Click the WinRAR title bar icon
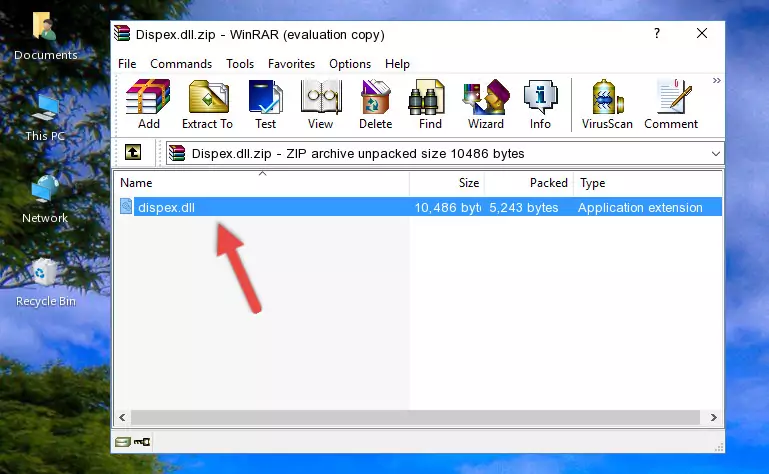Viewport: 769px width, 474px height. (122, 34)
